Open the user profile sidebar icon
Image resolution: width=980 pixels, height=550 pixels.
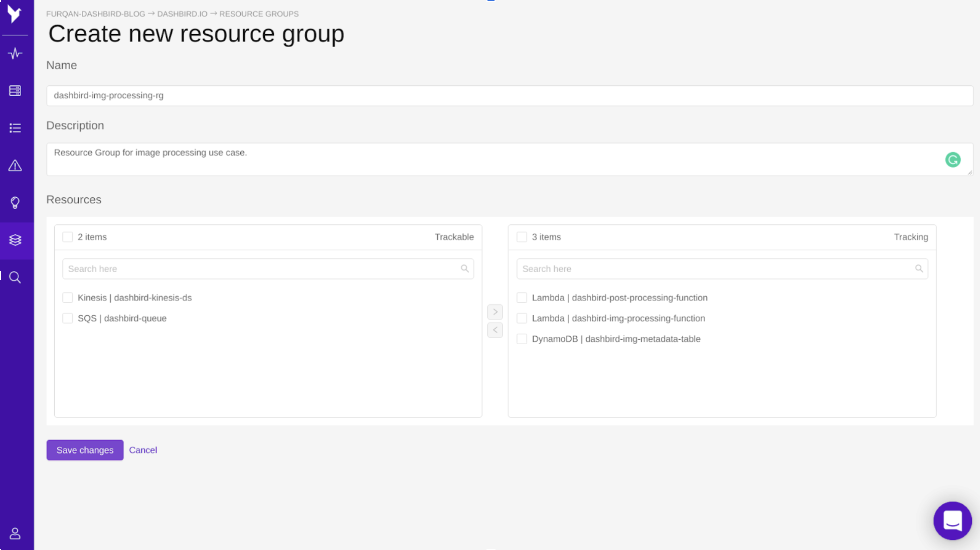pyautogui.click(x=15, y=533)
